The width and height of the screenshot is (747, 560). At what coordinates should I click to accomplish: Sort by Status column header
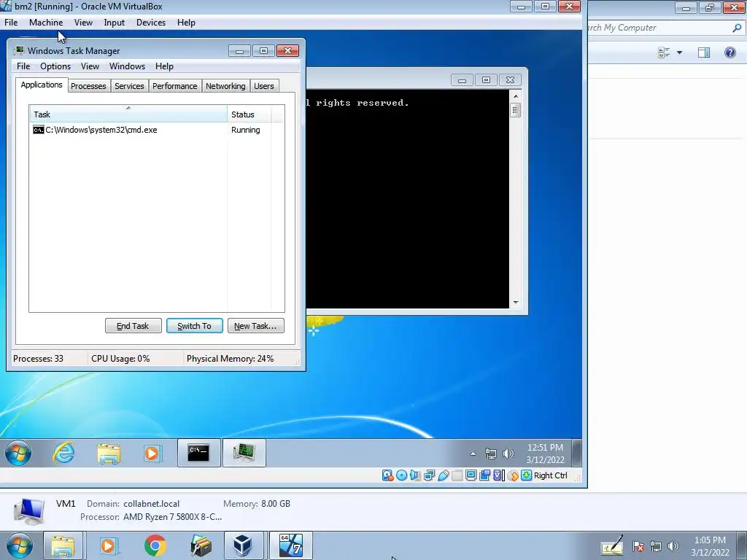click(249, 114)
